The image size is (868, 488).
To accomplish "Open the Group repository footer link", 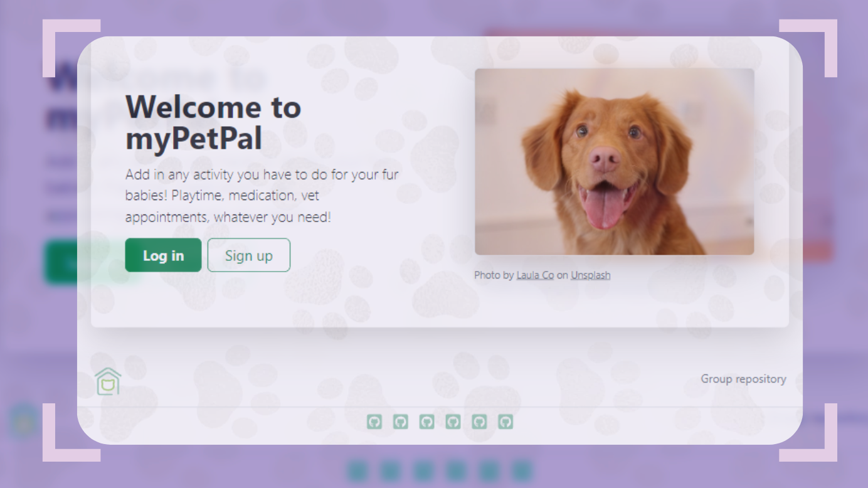I will coord(743,379).
